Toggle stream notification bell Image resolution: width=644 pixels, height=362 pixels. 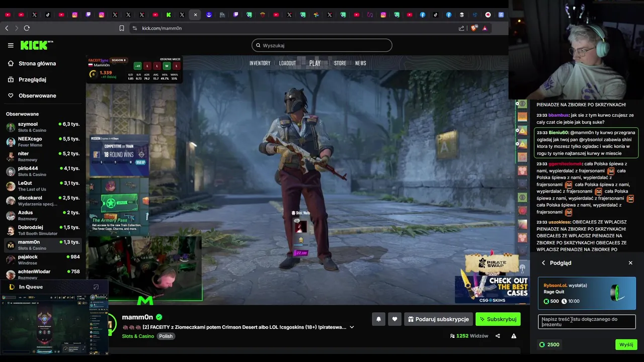378,319
